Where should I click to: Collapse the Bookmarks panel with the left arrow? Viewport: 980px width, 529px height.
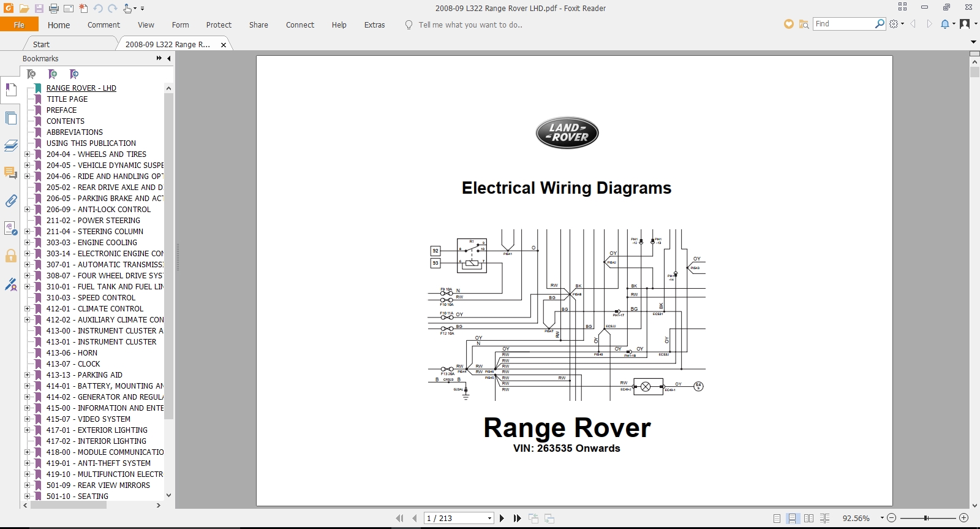[169, 58]
